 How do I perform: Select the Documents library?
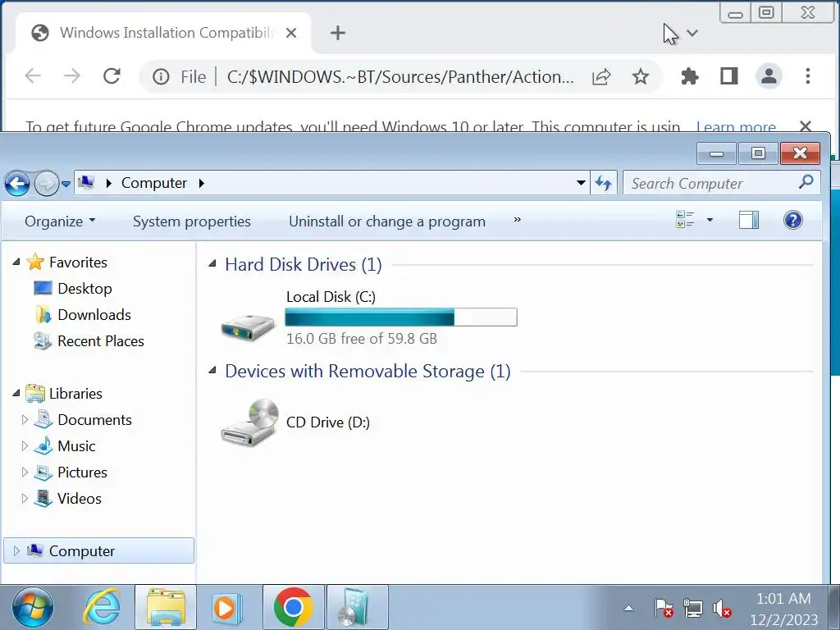click(x=94, y=419)
